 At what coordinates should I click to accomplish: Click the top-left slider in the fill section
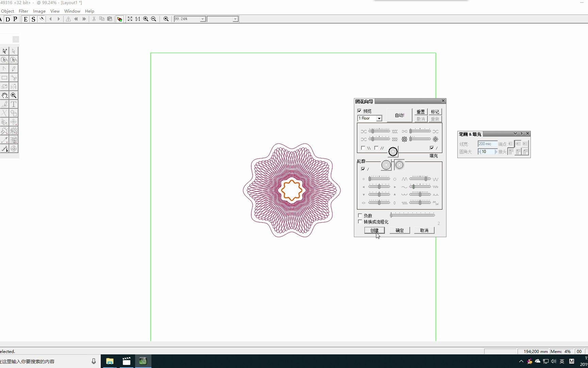click(379, 131)
